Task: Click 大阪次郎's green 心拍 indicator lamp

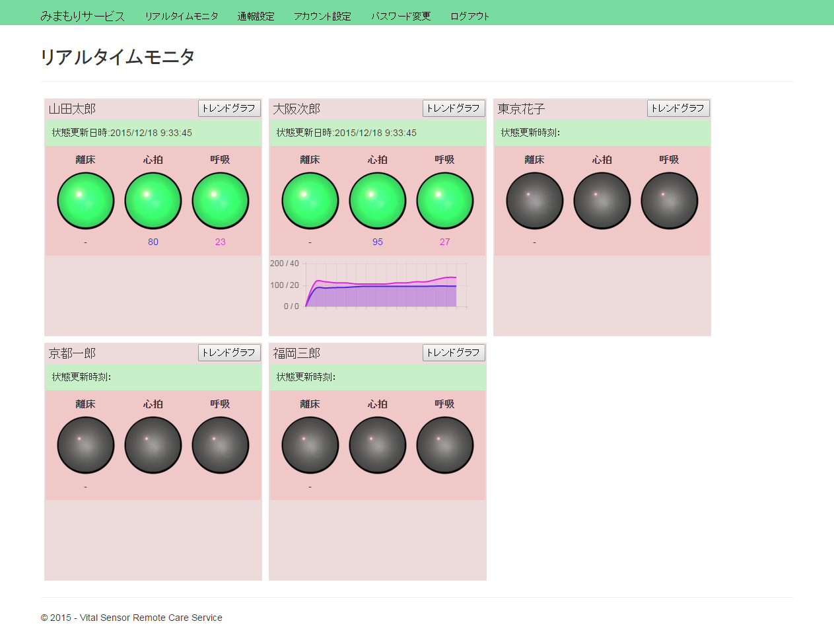Action: [x=378, y=201]
